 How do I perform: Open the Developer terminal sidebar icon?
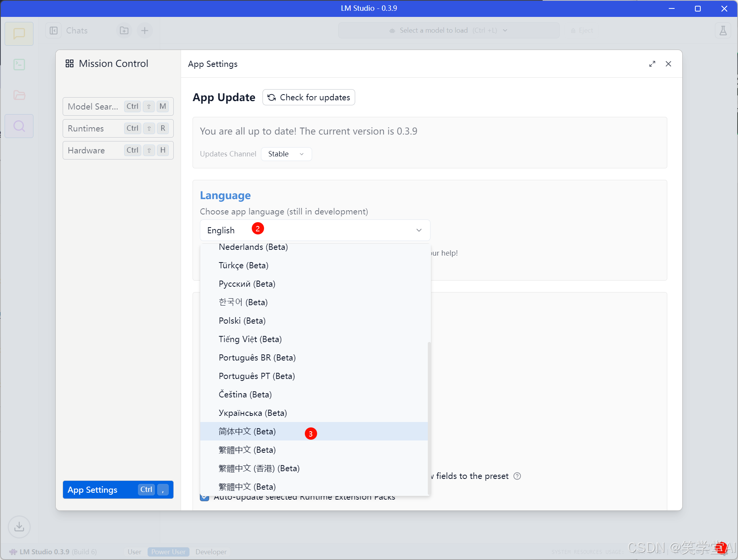pos(19,65)
